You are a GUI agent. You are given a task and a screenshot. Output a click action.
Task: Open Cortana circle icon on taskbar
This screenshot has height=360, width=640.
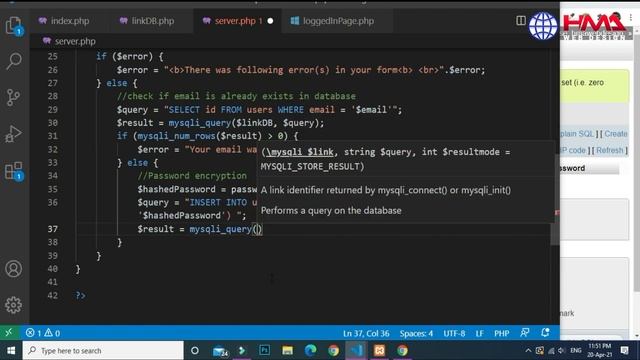tap(195, 350)
